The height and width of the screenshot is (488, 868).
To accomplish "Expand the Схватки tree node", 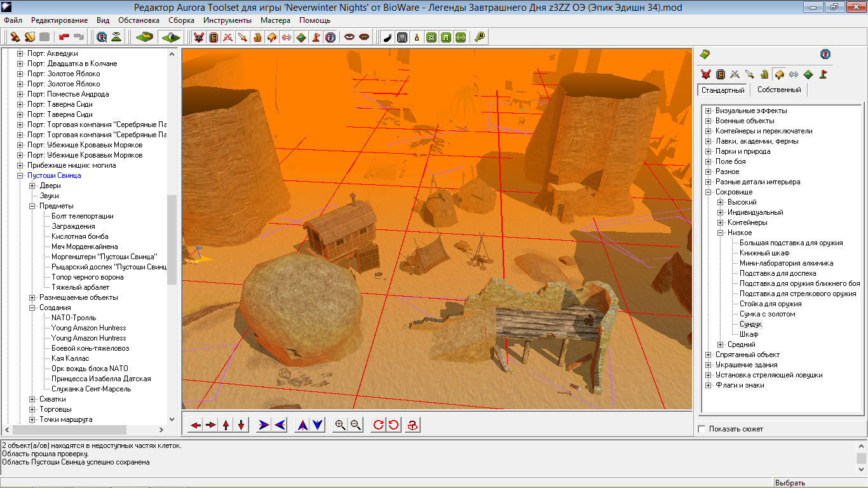I will click(x=32, y=399).
